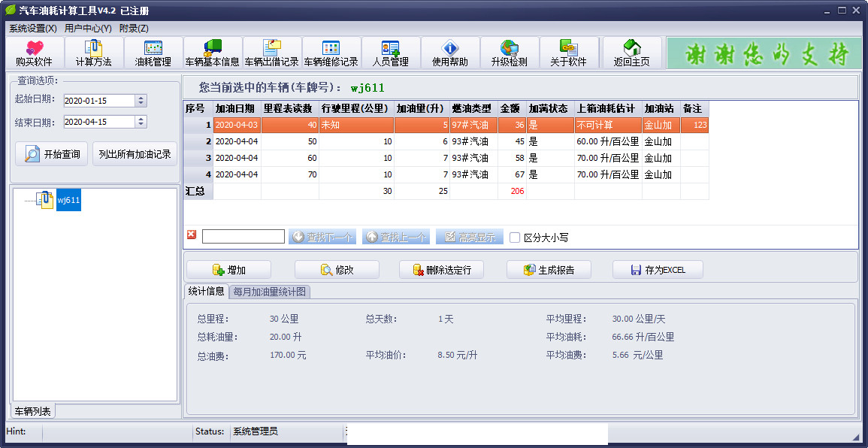Open 车辆基本信息 toolbar icon
The image size is (868, 448).
[213, 53]
